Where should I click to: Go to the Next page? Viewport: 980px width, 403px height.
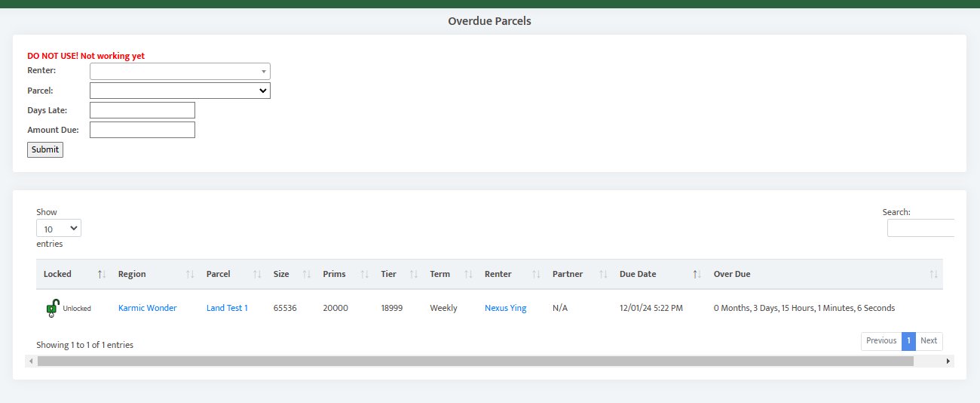[929, 340]
